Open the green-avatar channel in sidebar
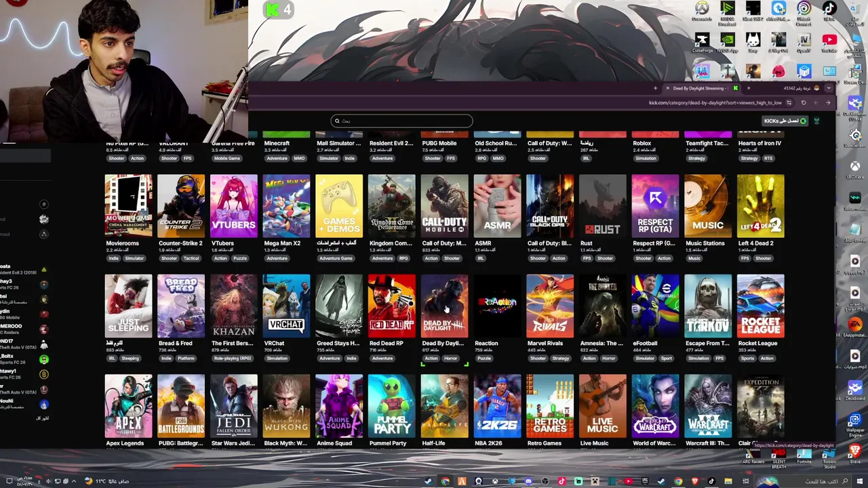Image resolution: width=868 pixels, height=488 pixels. (x=44, y=359)
